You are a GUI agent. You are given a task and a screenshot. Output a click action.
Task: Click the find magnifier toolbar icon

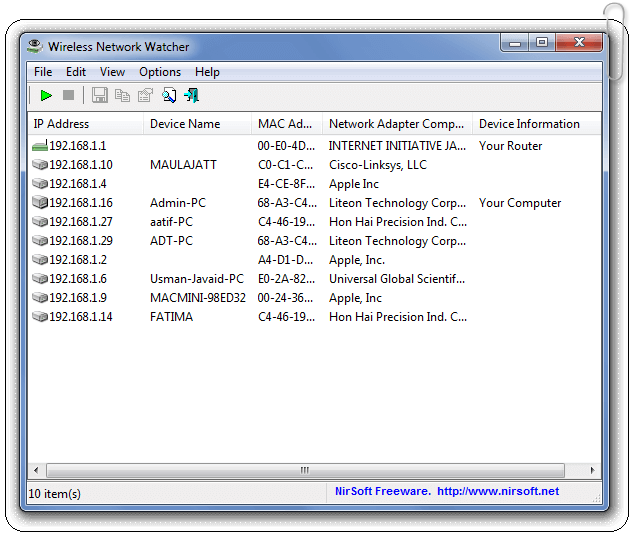(169, 95)
